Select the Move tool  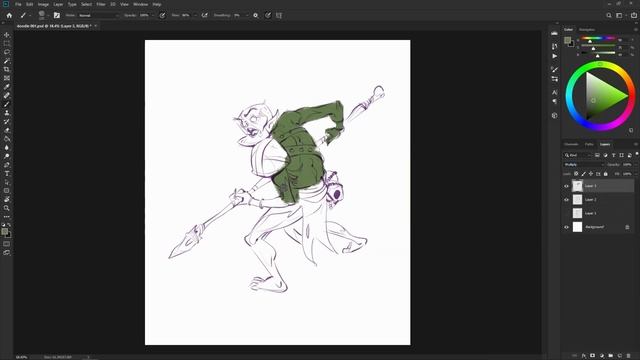point(7,35)
